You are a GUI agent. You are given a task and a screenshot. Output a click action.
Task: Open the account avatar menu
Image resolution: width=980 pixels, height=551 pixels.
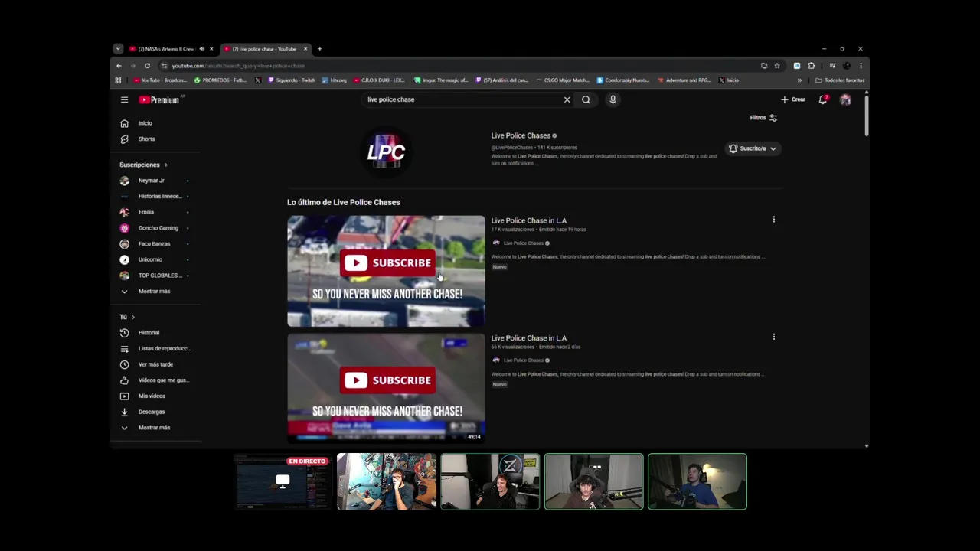click(x=845, y=99)
